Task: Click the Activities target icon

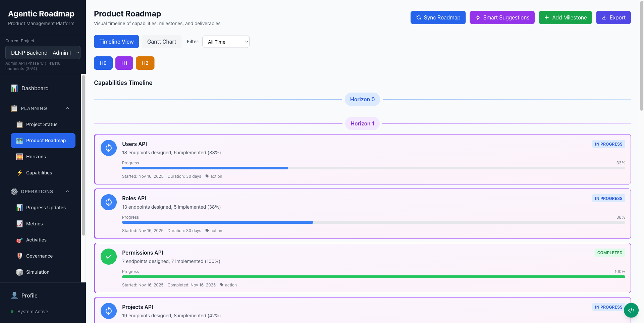Action: pos(20,240)
